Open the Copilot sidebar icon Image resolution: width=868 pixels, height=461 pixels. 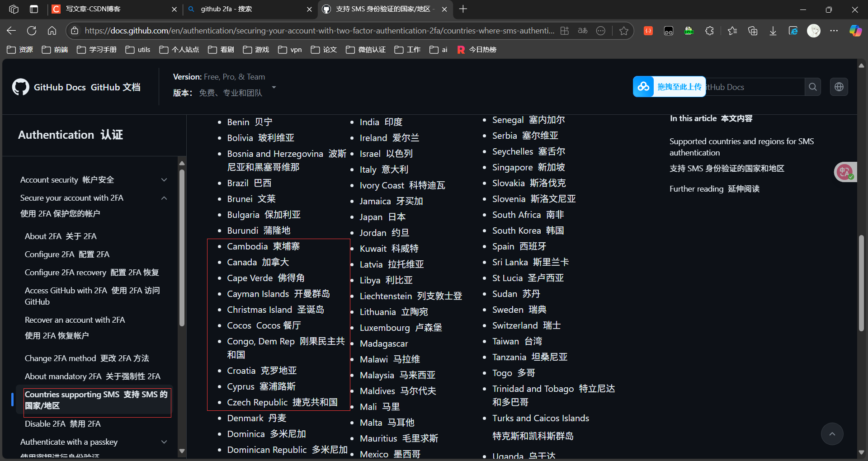coord(855,31)
